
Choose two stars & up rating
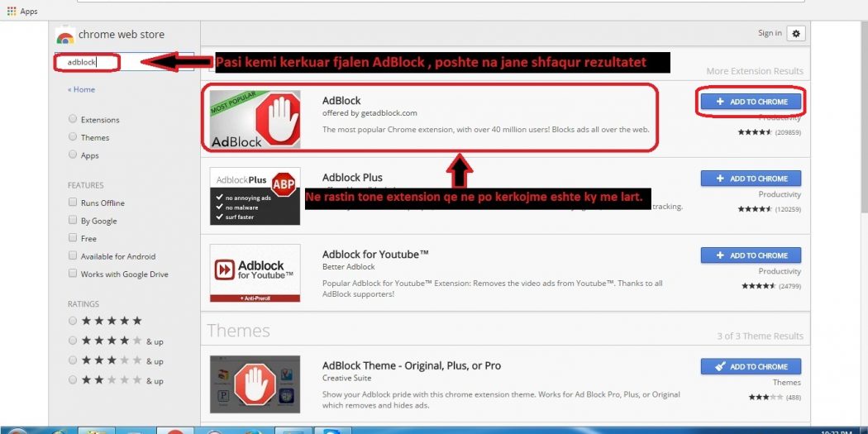click(73, 380)
